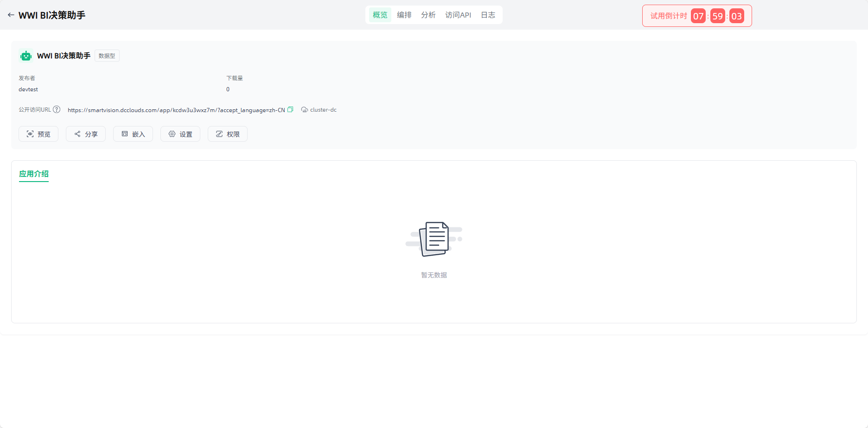The width and height of the screenshot is (868, 428).
Task: Open the 设置 settings button
Action: (x=180, y=134)
